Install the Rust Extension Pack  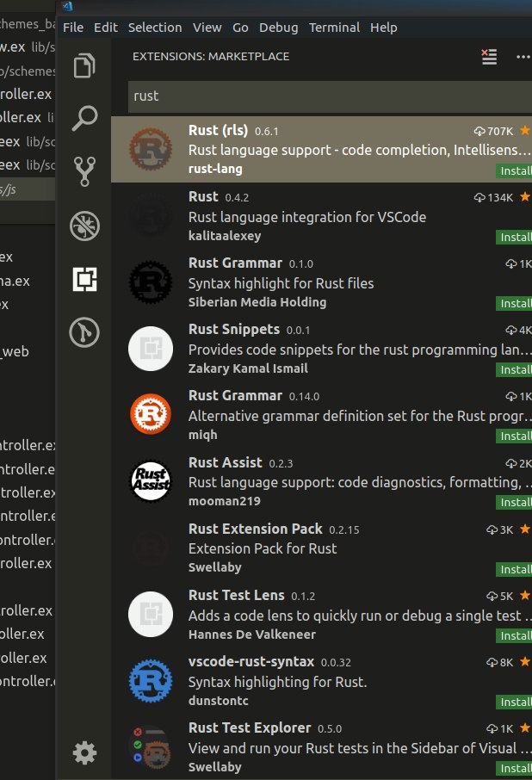pyautogui.click(x=514, y=569)
